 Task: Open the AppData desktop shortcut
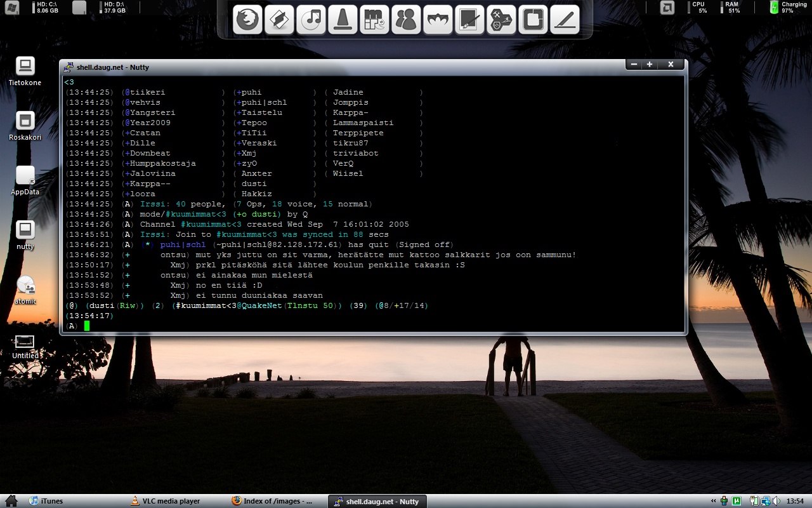tap(25, 176)
